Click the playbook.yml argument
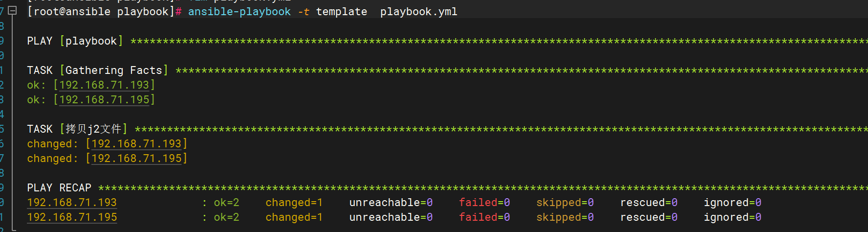 click(419, 12)
